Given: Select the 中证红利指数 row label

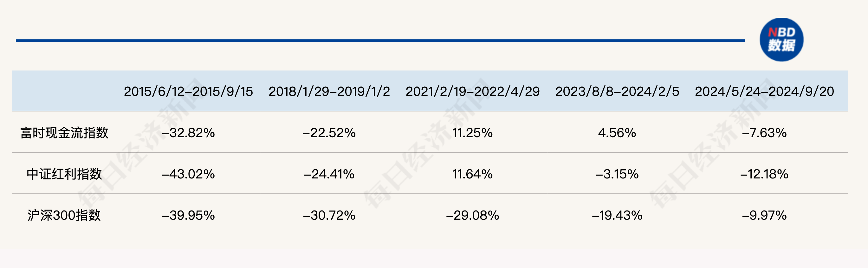Looking at the screenshot, I should [64, 174].
